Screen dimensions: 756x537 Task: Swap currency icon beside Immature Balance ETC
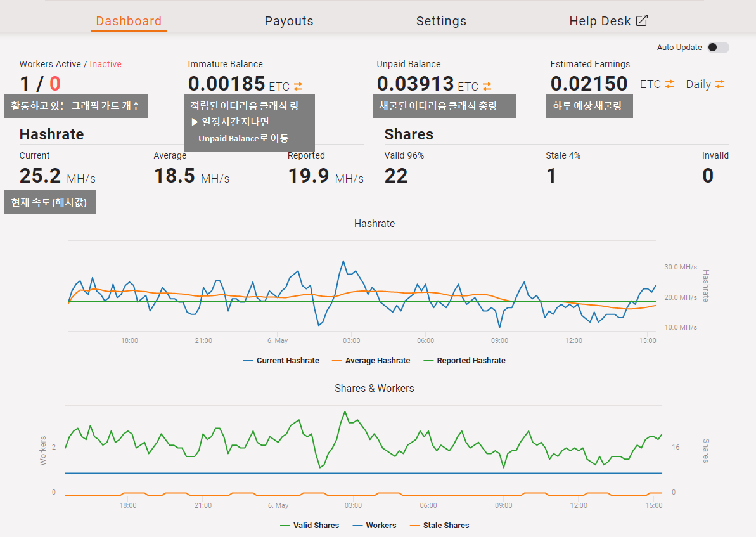tap(298, 86)
